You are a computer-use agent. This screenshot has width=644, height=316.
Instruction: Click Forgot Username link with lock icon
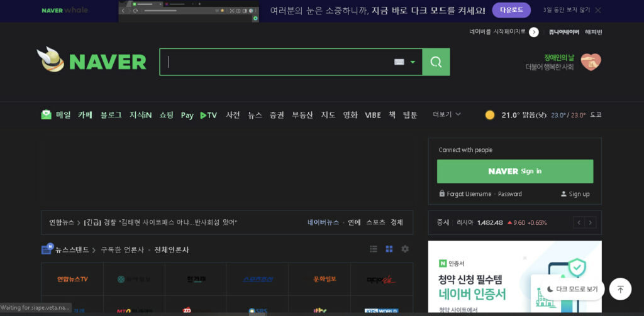coord(465,193)
